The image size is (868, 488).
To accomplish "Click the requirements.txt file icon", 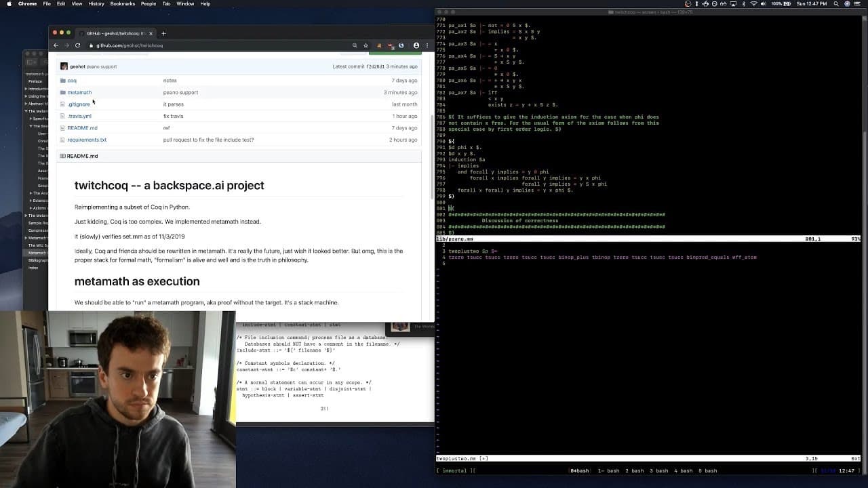I will 62,140.
